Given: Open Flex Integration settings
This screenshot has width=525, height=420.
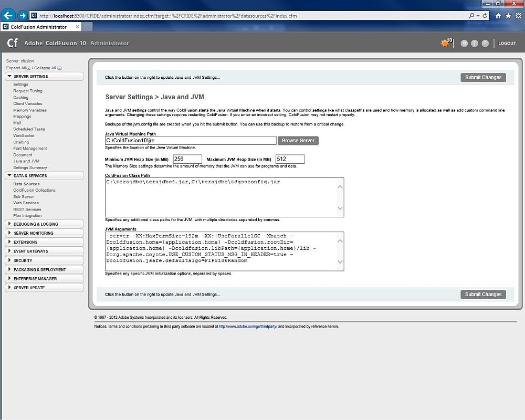Looking at the screenshot, I should (27, 216).
